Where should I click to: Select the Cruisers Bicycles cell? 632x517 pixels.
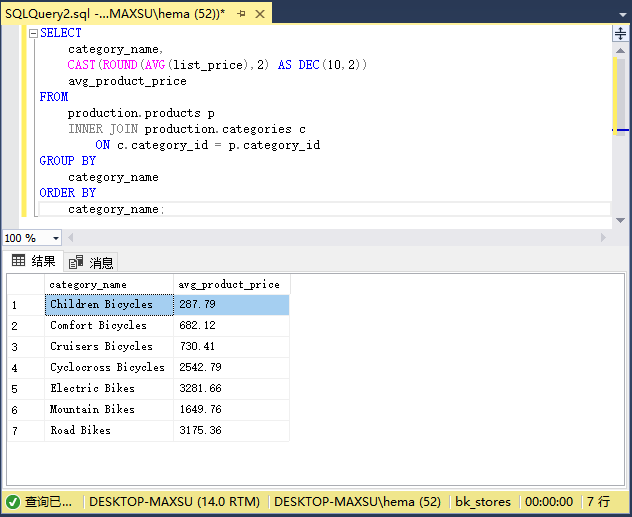[109, 347]
